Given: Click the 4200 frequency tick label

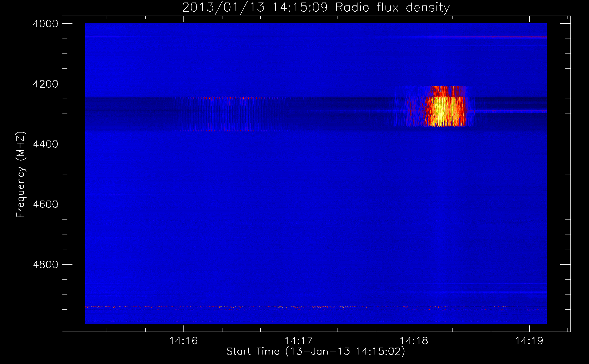Looking at the screenshot, I should click(46, 84).
